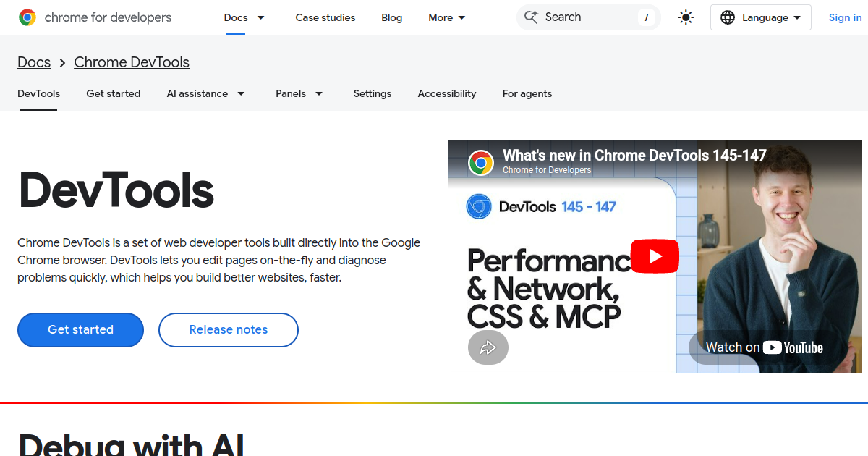The image size is (868, 456).
Task: Click the share arrow icon on video
Action: [488, 347]
